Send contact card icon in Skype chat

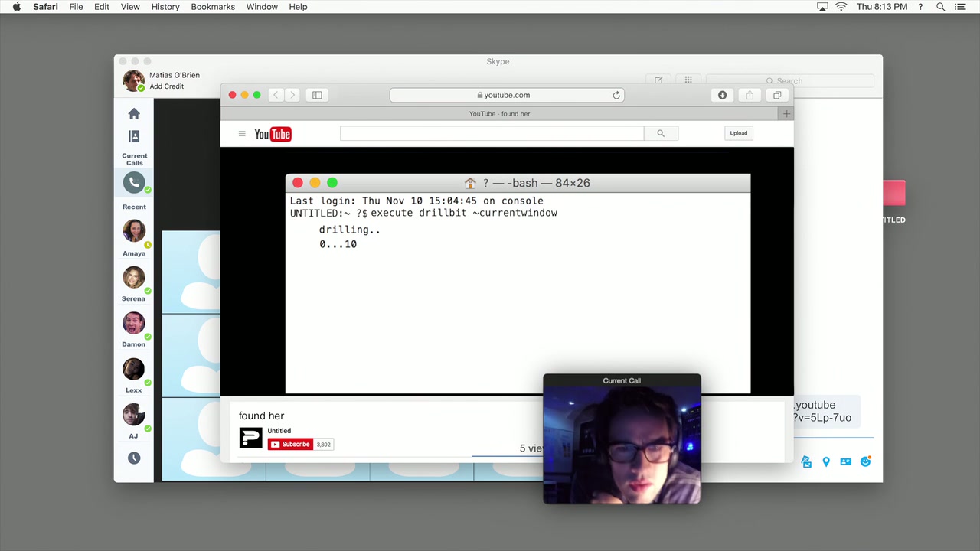(x=846, y=461)
